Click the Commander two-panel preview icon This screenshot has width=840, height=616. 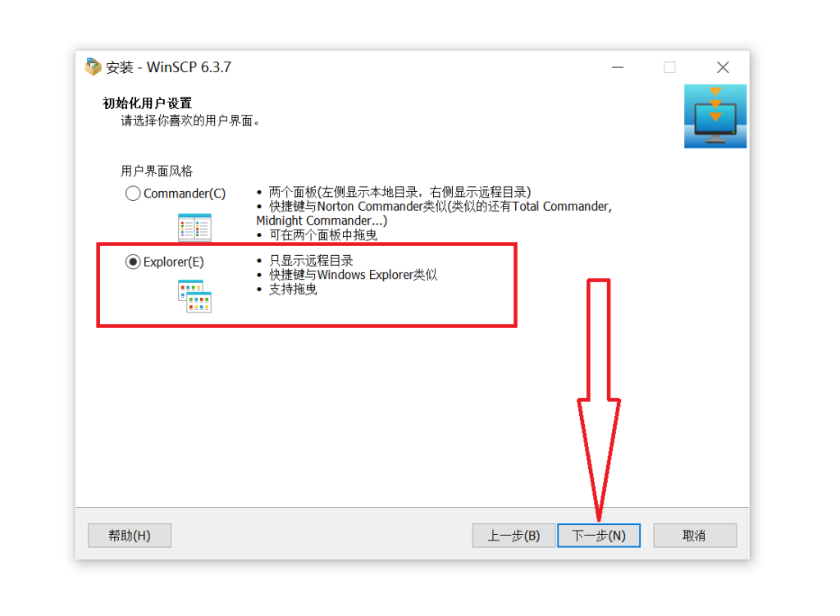coord(194,227)
